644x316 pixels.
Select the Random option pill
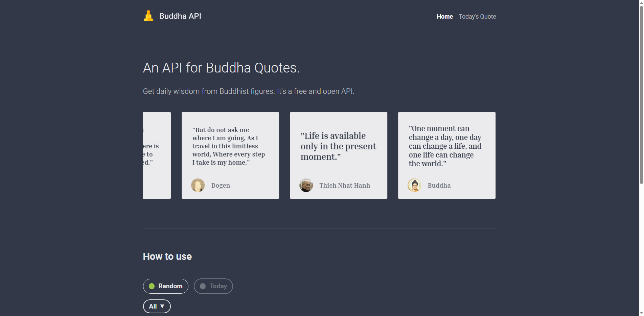tap(165, 286)
